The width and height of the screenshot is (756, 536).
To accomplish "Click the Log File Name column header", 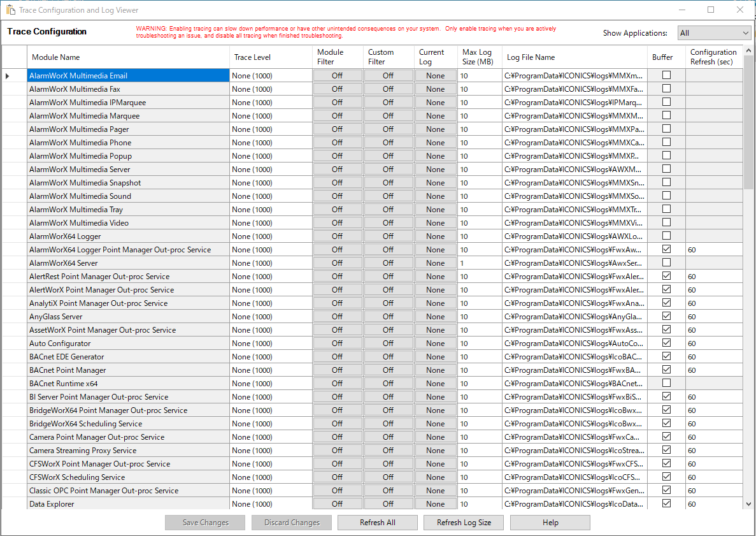I will click(574, 57).
